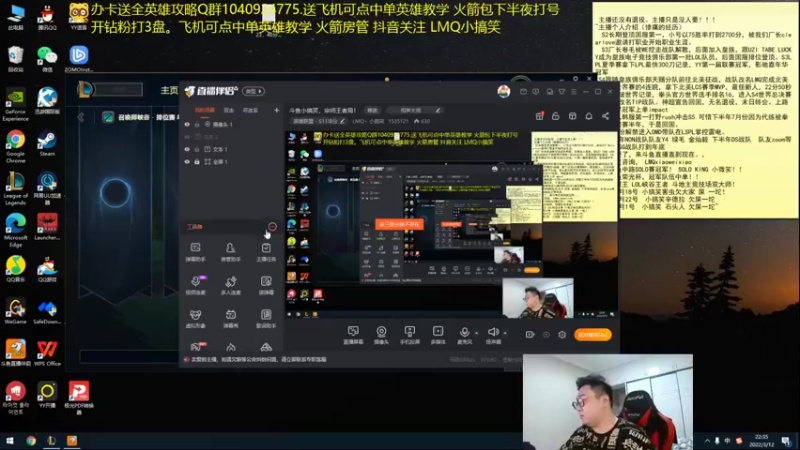Image resolution: width=800 pixels, height=450 pixels.
Task: Open Steam desktop shortcut
Action: (x=47, y=143)
